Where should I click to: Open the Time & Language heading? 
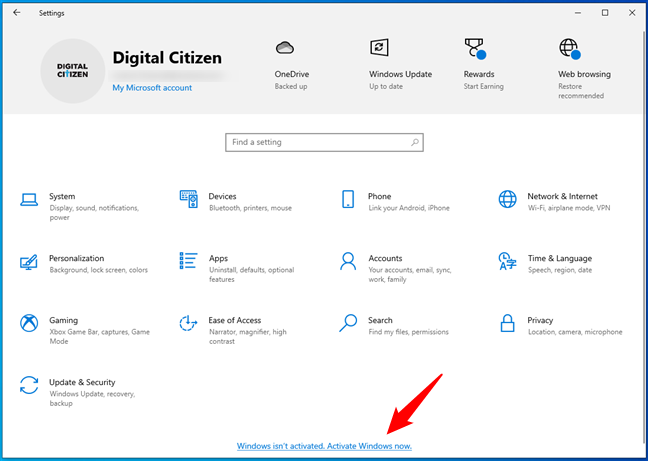560,259
